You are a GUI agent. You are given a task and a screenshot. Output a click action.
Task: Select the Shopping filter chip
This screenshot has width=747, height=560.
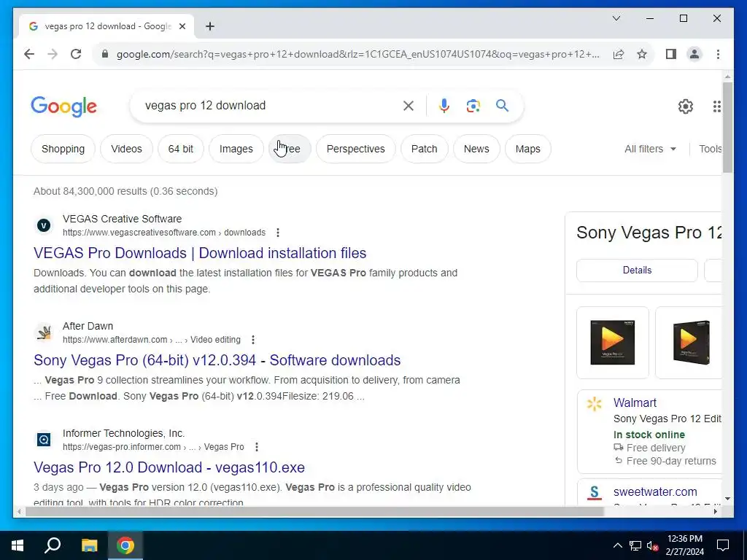63,149
